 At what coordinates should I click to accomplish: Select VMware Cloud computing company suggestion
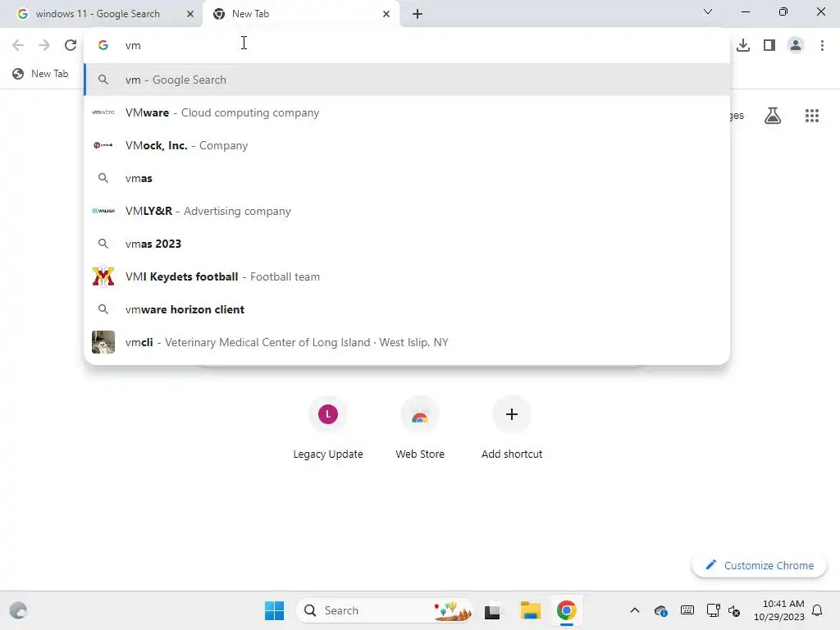point(407,112)
